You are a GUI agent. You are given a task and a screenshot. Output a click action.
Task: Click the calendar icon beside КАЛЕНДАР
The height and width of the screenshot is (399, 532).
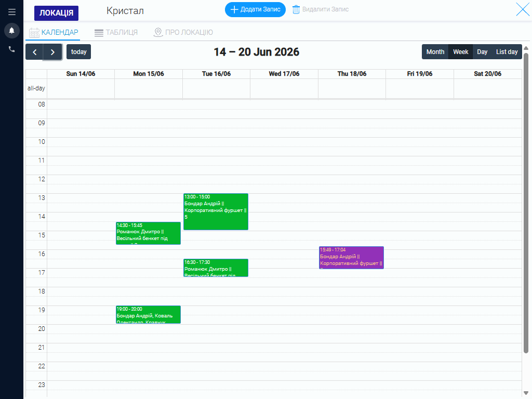[x=34, y=33]
